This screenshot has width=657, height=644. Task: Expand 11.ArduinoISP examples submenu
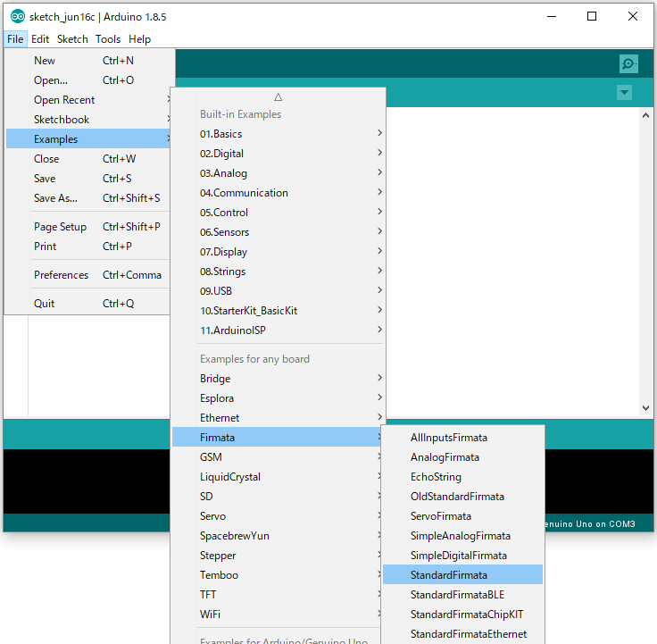coord(279,330)
